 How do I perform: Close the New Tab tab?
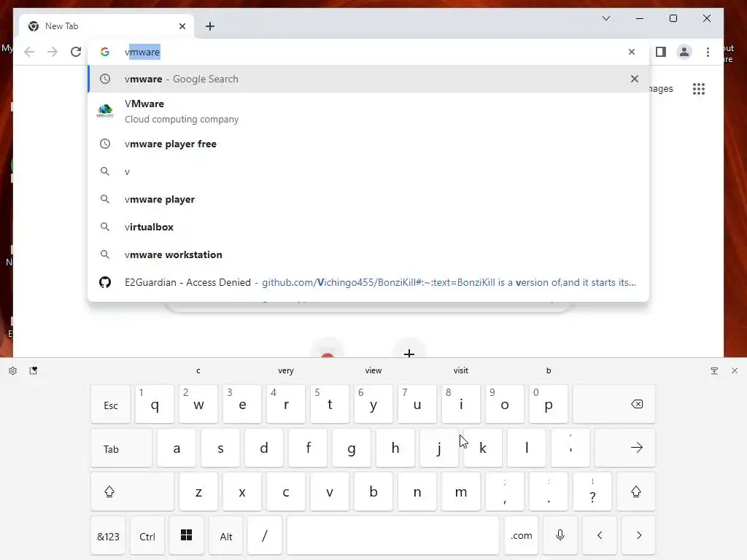tap(182, 26)
